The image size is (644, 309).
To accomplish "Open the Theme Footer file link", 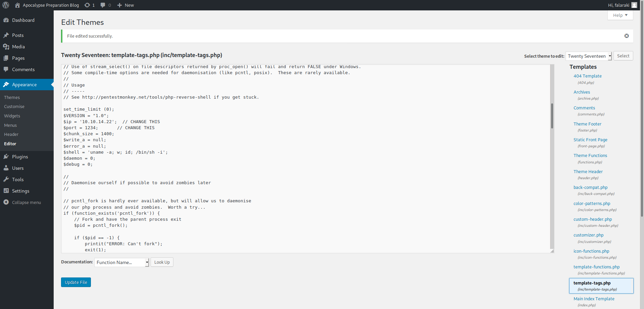I will click(x=587, y=124).
